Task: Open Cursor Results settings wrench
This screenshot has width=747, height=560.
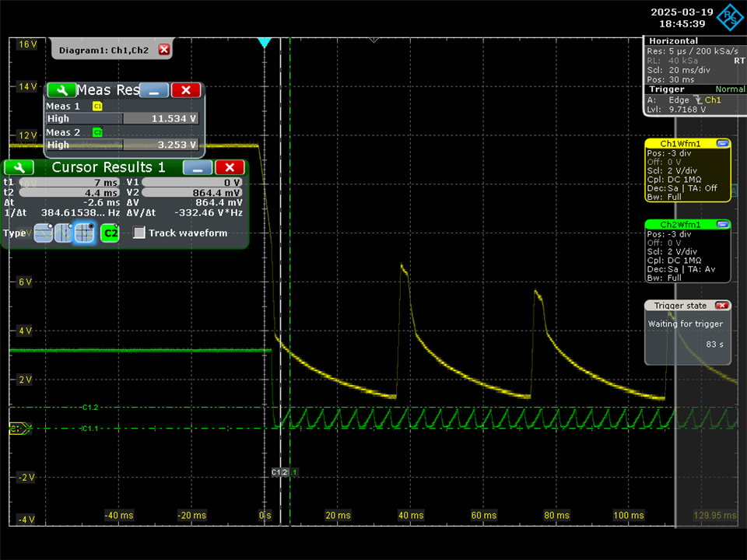Action: pos(19,167)
